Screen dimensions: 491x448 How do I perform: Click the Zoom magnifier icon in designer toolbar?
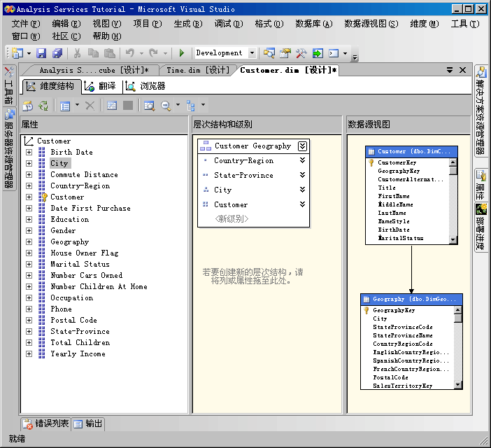(166, 106)
